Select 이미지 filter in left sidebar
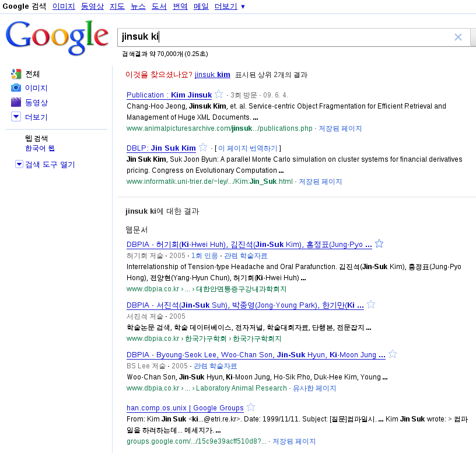Viewport: 476px width, 453px height. click(36, 88)
